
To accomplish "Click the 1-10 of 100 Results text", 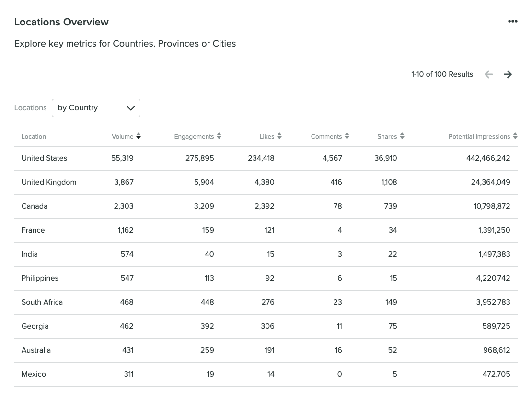I will click(x=442, y=74).
